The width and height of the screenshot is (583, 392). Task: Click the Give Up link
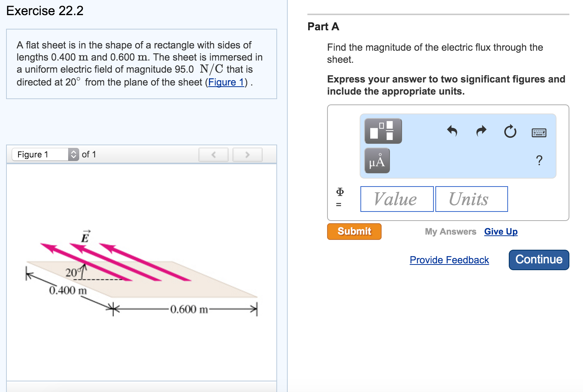(500, 232)
